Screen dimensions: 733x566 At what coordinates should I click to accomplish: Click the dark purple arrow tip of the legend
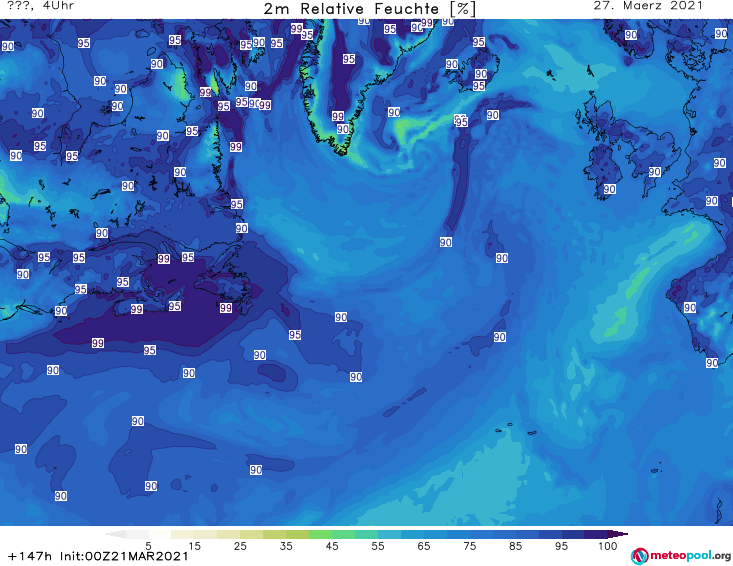[618, 534]
